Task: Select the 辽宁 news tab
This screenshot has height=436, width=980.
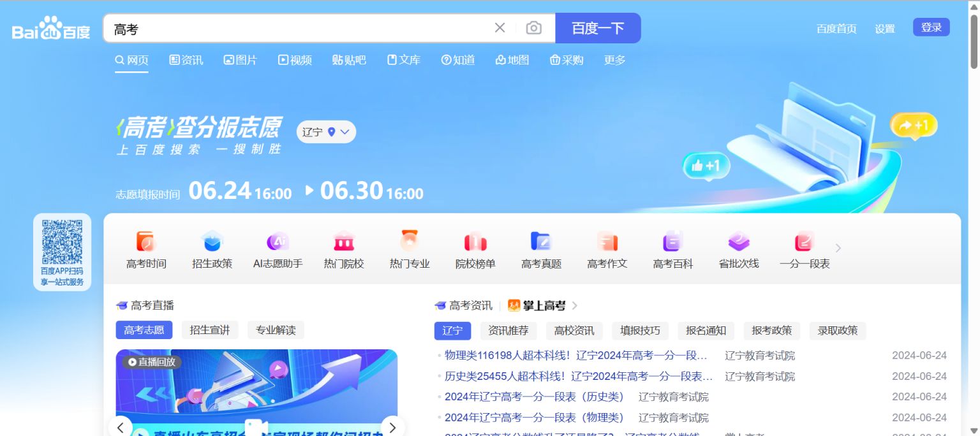Action: (x=452, y=331)
